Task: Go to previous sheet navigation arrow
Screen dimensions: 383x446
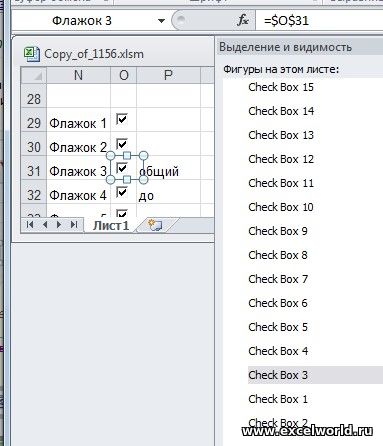Action: pyautogui.click(x=45, y=225)
